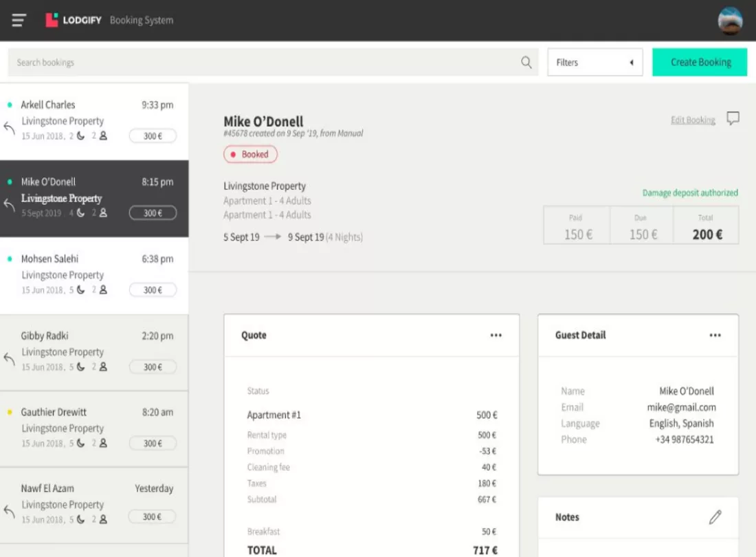The width and height of the screenshot is (756, 557).
Task: Click nights moon icon in Mohsen Salehi row
Action: pos(80,290)
